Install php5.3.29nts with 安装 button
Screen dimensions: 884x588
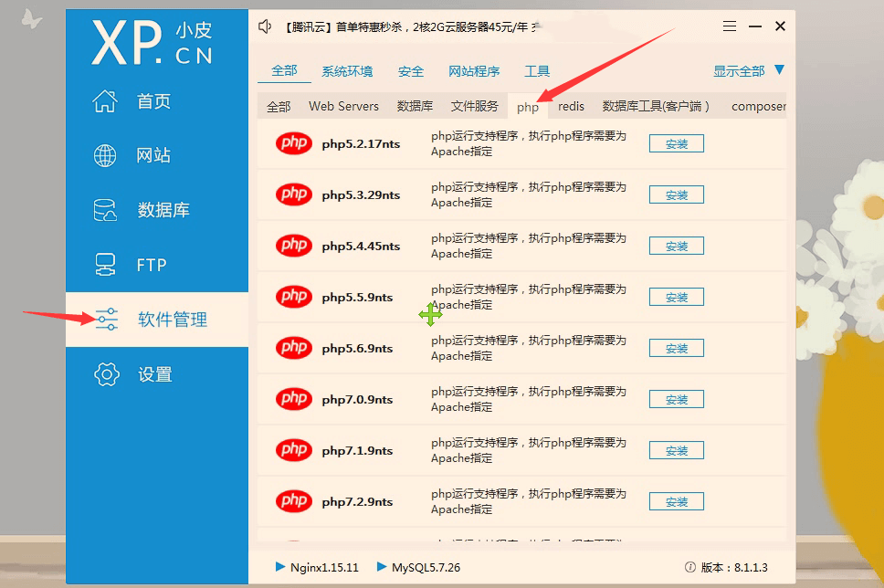pyautogui.click(x=677, y=195)
